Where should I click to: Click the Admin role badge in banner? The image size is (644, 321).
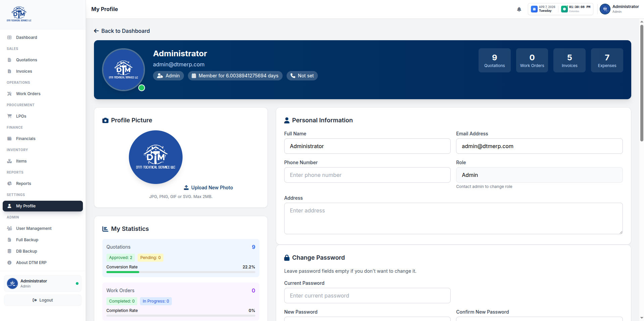click(168, 76)
